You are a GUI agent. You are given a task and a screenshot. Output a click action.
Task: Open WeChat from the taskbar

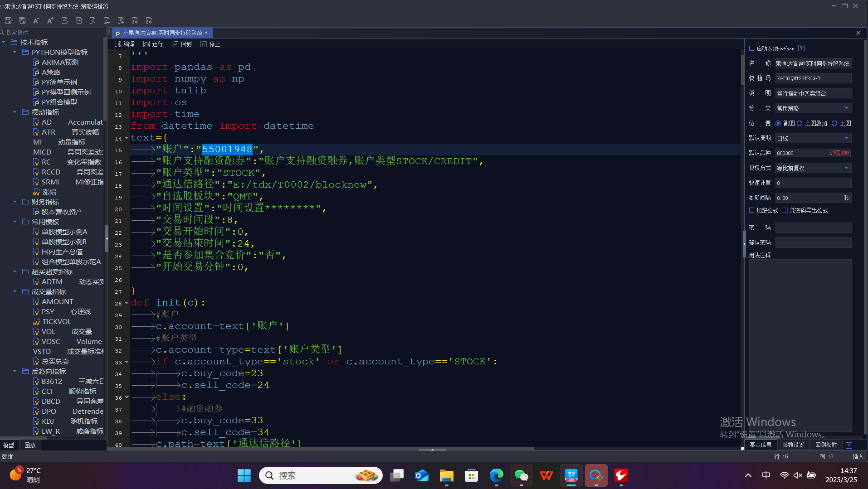pos(522,475)
